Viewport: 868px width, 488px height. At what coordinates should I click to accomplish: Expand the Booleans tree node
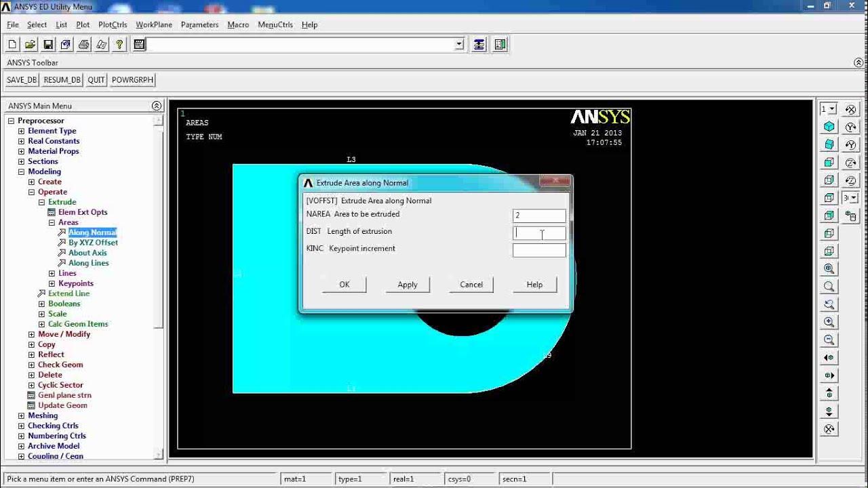[41, 304]
